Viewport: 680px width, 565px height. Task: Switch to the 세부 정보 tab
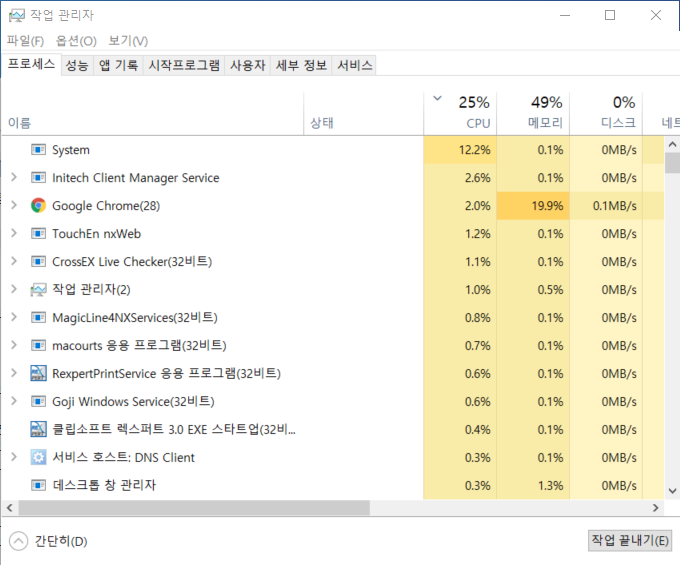coord(301,65)
